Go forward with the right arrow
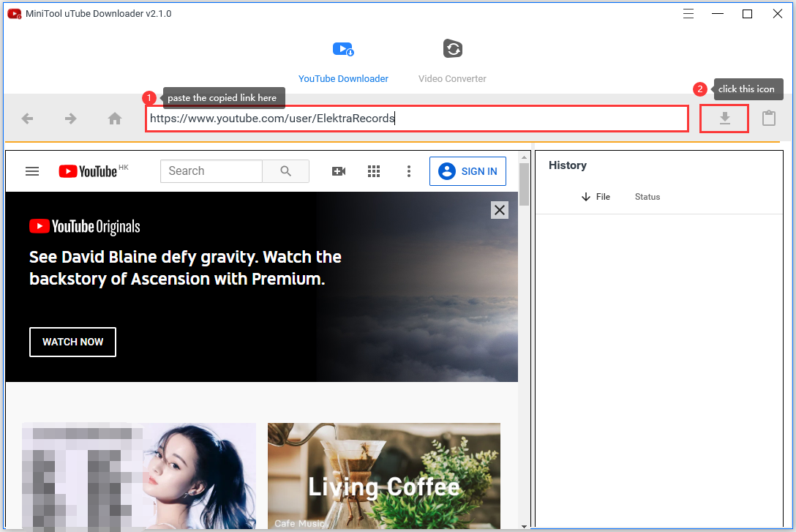The width and height of the screenshot is (796, 532). (70, 119)
